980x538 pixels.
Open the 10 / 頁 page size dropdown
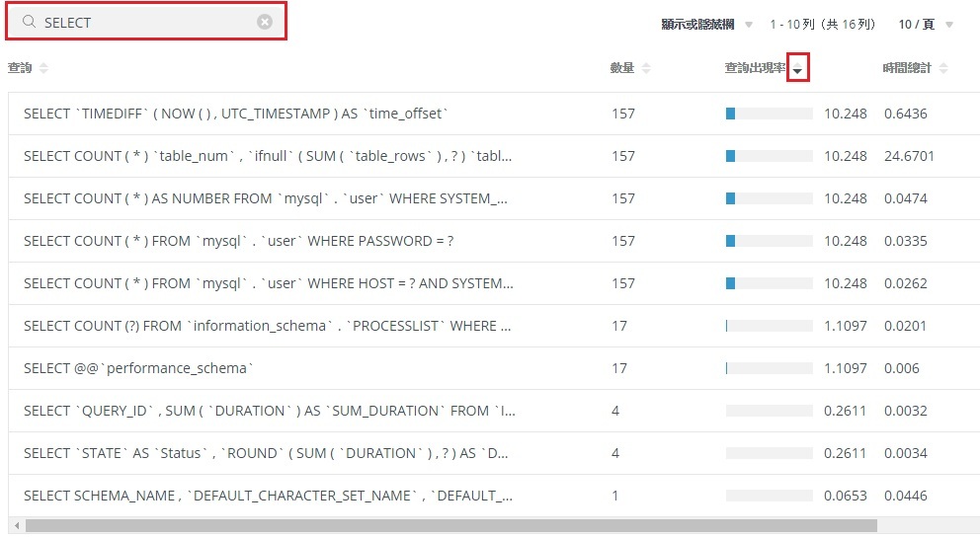click(x=926, y=24)
